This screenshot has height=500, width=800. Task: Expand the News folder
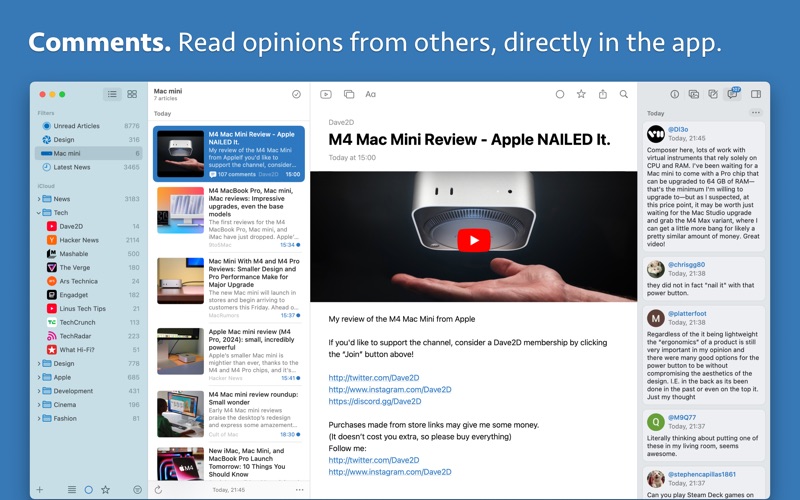[39, 199]
